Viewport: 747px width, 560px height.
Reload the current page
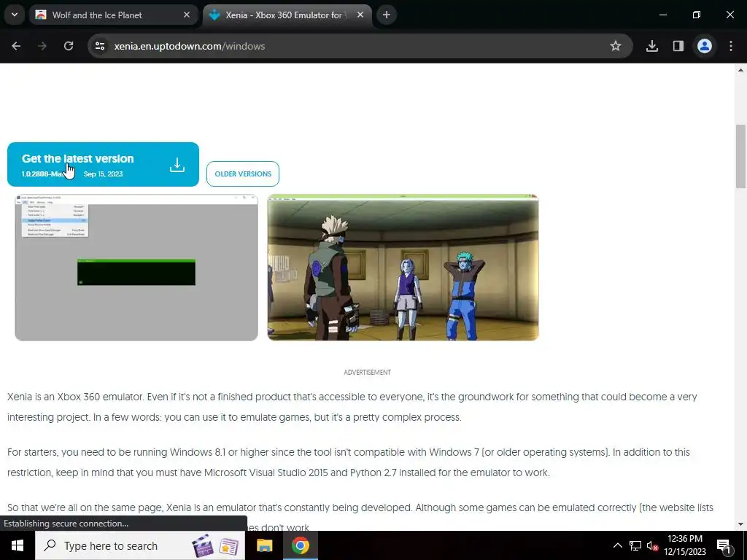tap(69, 46)
